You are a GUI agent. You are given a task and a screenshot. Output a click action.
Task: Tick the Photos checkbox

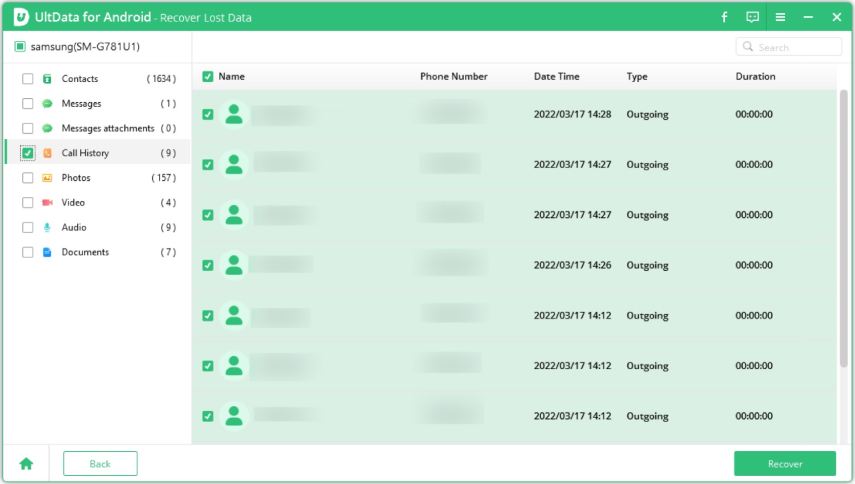coord(27,178)
